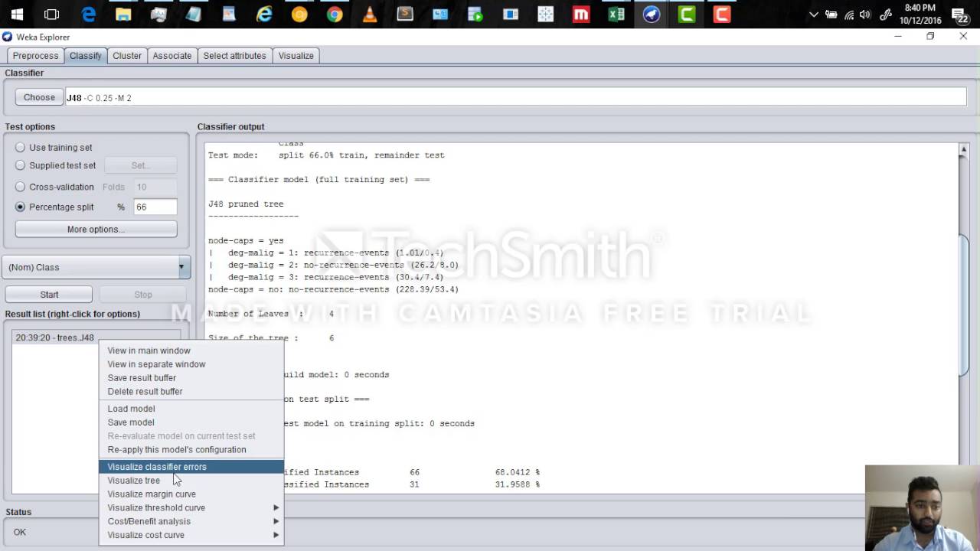The height and width of the screenshot is (551, 980).
Task: Open the volume control in the system tray
Action: point(865,15)
